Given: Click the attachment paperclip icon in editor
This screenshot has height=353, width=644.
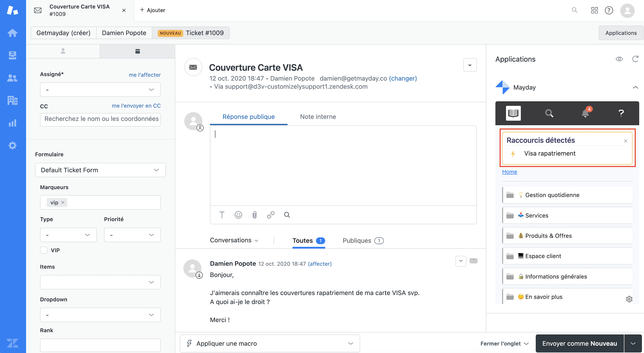Looking at the screenshot, I should (x=254, y=215).
